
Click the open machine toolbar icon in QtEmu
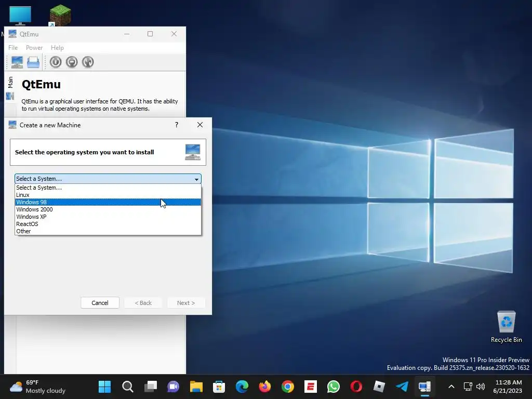pyautogui.click(x=33, y=62)
